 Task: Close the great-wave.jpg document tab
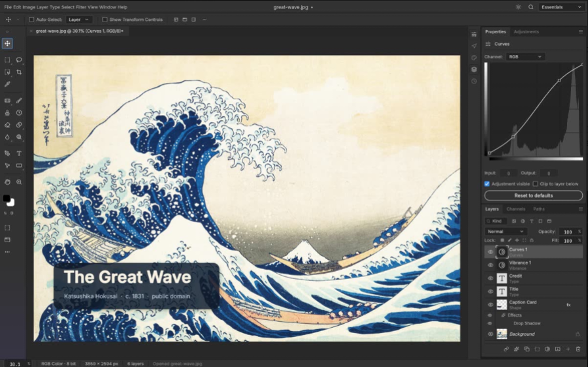(x=31, y=31)
